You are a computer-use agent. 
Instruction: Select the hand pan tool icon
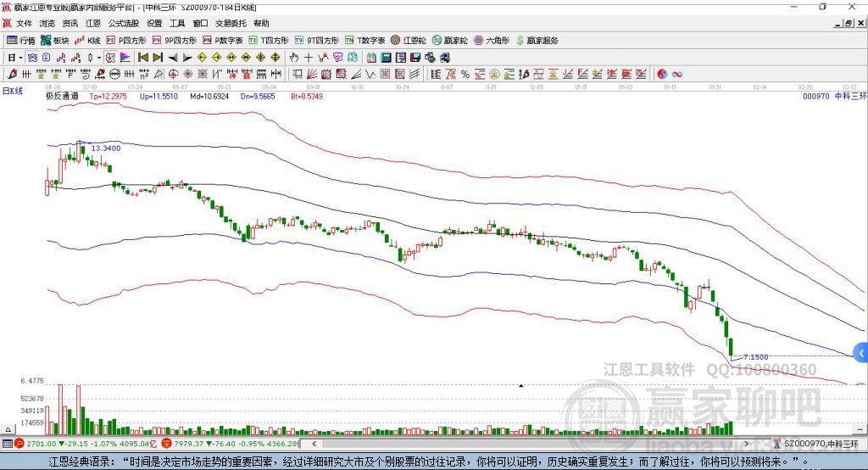[x=294, y=58]
